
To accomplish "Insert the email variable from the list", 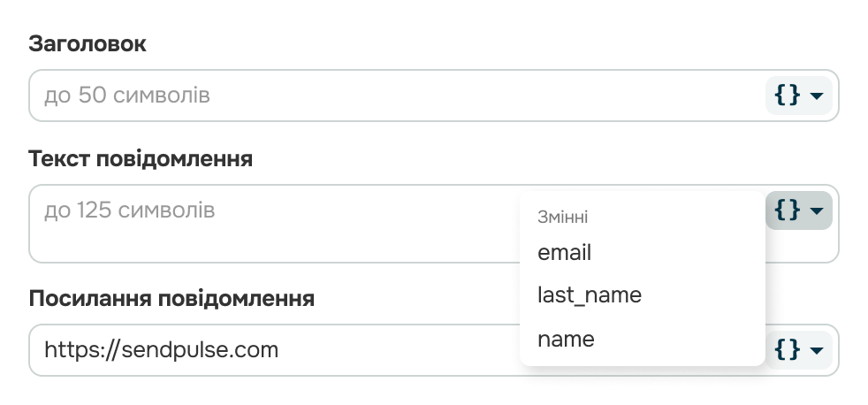I will [x=564, y=253].
